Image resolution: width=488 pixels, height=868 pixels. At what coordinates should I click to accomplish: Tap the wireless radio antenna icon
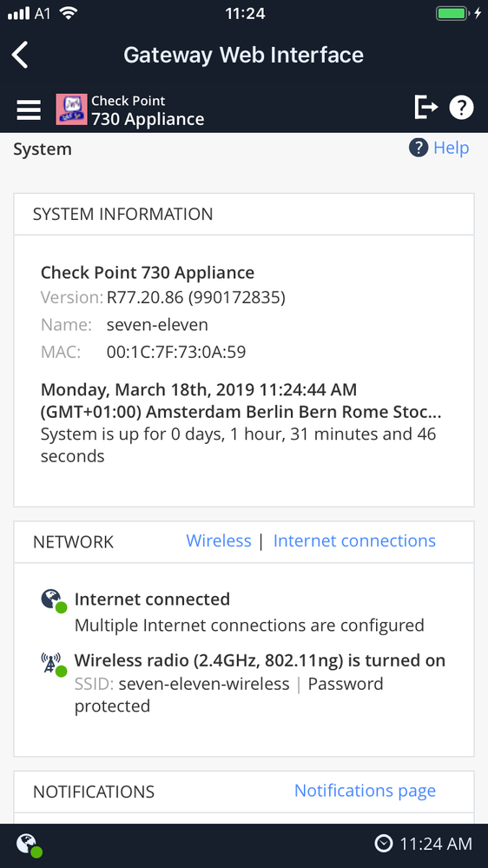pos(54,663)
